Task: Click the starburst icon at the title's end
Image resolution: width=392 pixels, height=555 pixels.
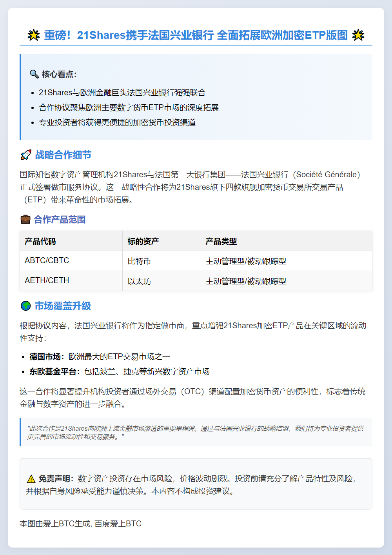Action: pos(358,35)
